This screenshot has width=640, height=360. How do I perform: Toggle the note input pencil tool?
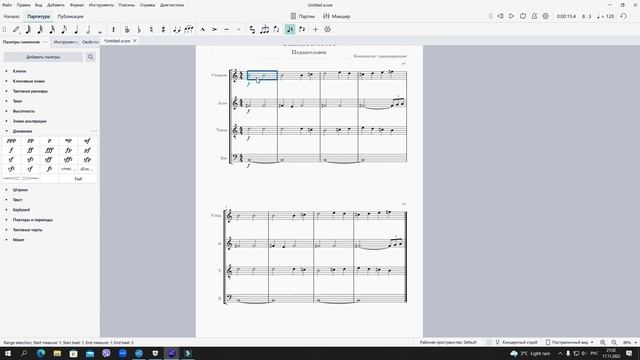(x=16, y=29)
